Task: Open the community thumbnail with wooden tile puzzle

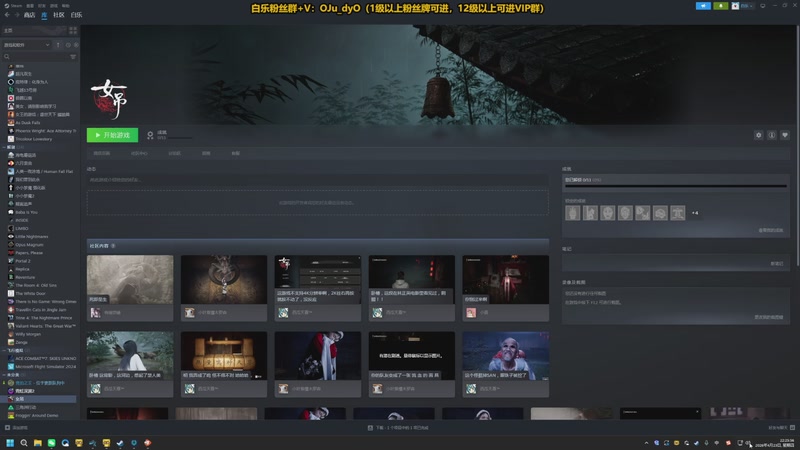Action: point(224,356)
